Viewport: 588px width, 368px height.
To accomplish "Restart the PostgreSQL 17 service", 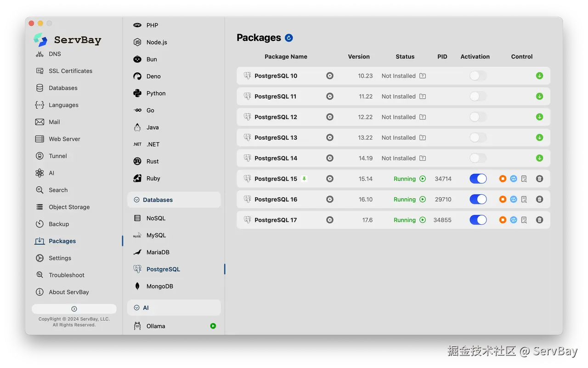I will [x=514, y=220].
